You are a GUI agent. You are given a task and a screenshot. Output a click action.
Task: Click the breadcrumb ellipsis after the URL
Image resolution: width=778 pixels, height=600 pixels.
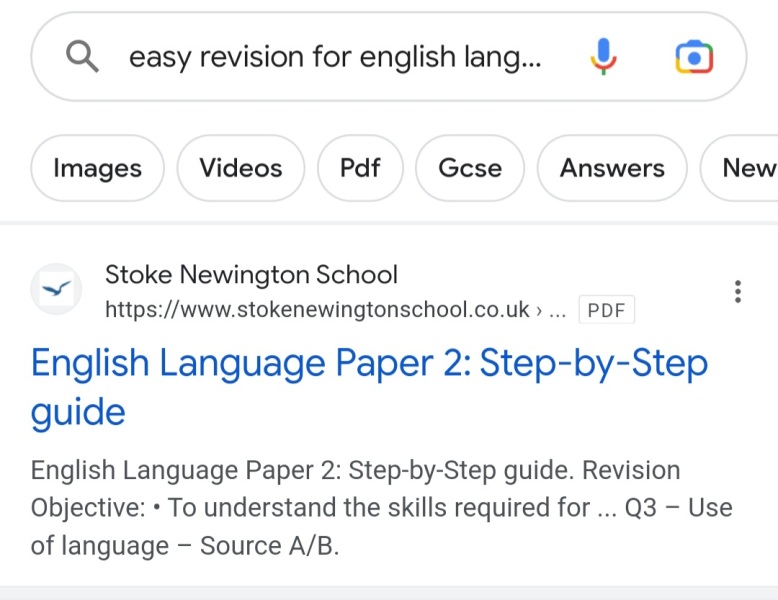click(x=558, y=310)
